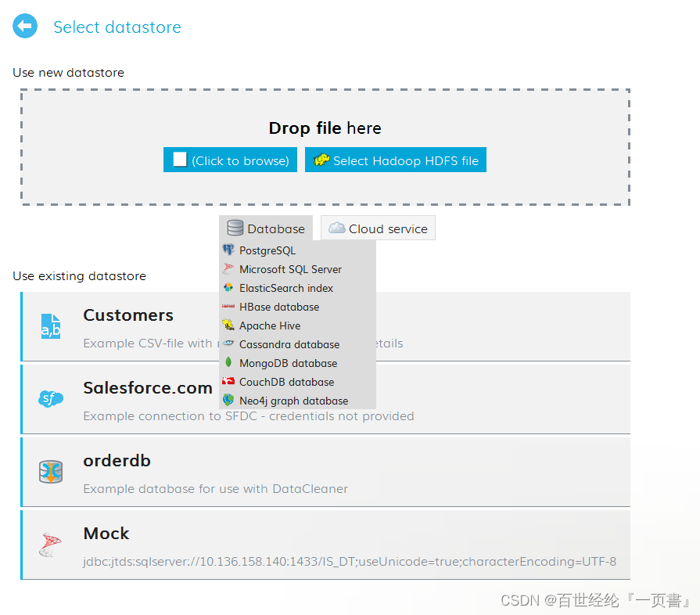Click the blue back arrow icon
This screenshot has width=700, height=615.
[25, 26]
